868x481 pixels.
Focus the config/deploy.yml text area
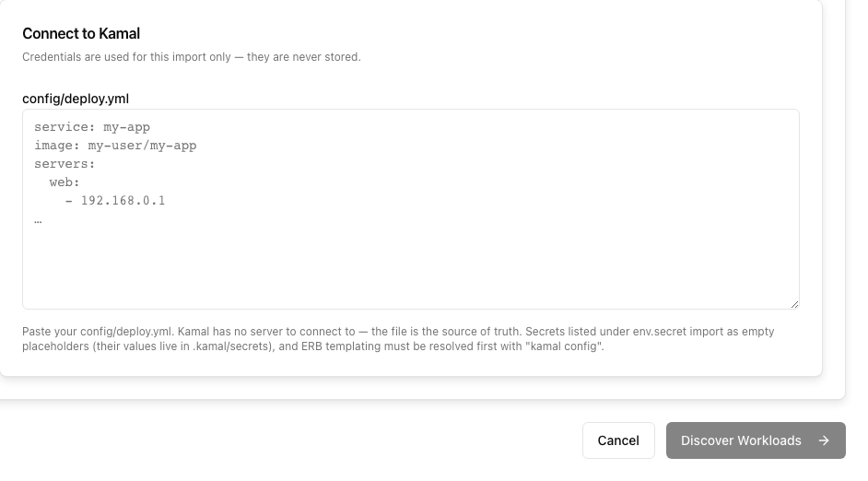411,209
